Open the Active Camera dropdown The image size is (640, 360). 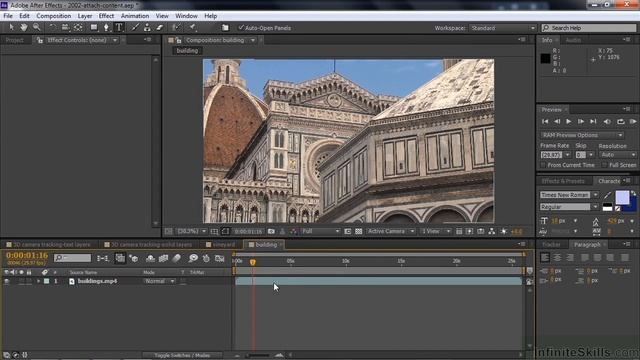tap(391, 231)
